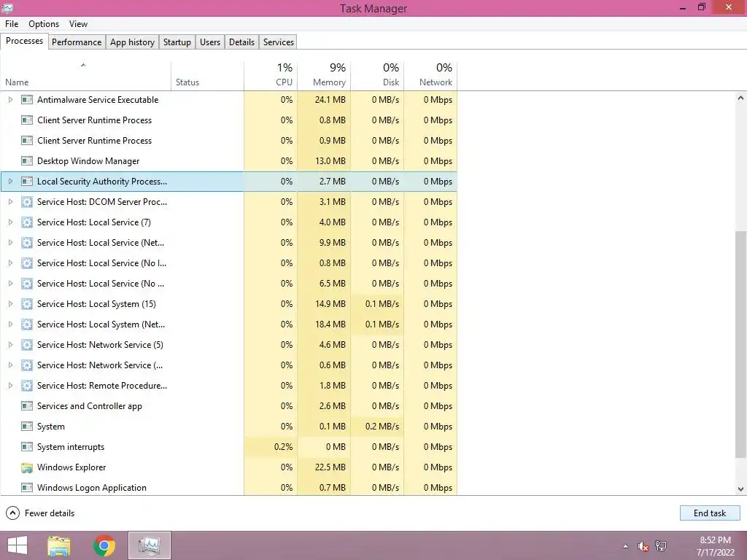Select the 22.5 MB memory cell

[324, 467]
